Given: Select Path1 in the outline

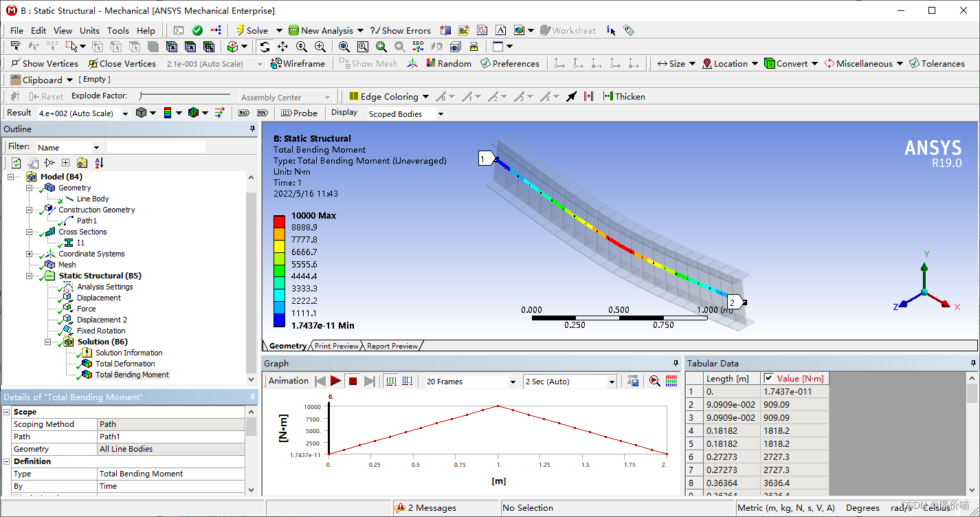Looking at the screenshot, I should tap(87, 221).
